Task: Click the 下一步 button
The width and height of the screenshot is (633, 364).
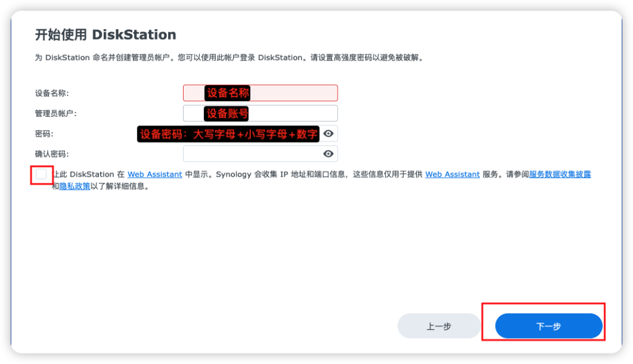Action: 549,326
